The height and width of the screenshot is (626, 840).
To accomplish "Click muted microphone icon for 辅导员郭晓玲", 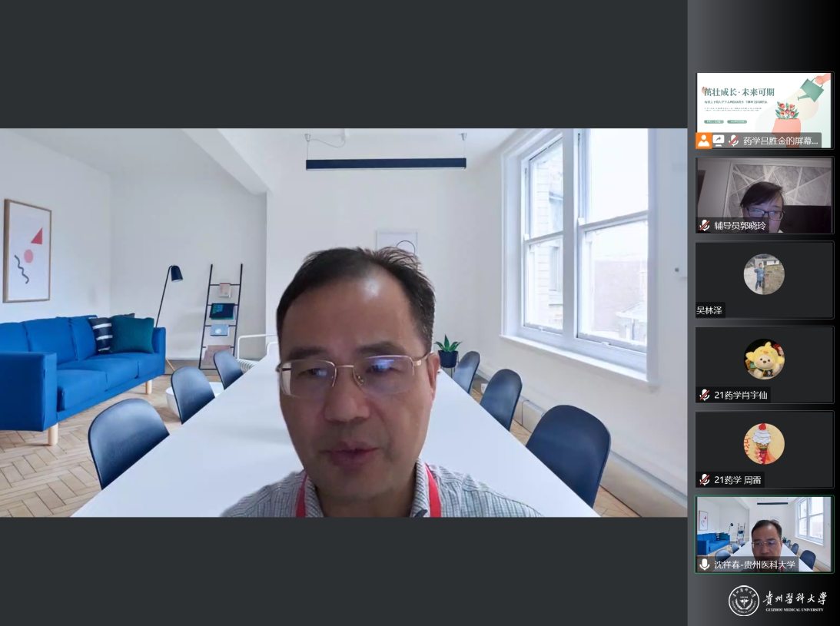I will pos(704,226).
